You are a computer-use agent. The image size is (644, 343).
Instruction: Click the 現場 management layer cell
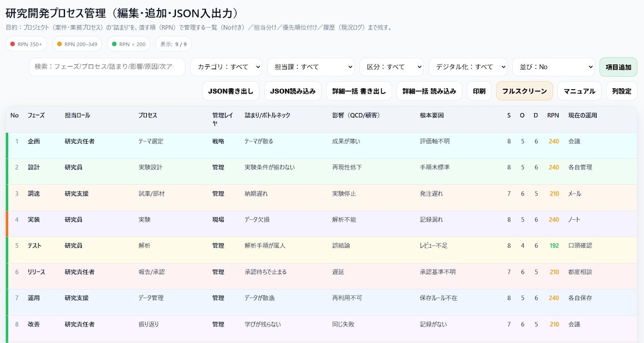click(x=219, y=219)
